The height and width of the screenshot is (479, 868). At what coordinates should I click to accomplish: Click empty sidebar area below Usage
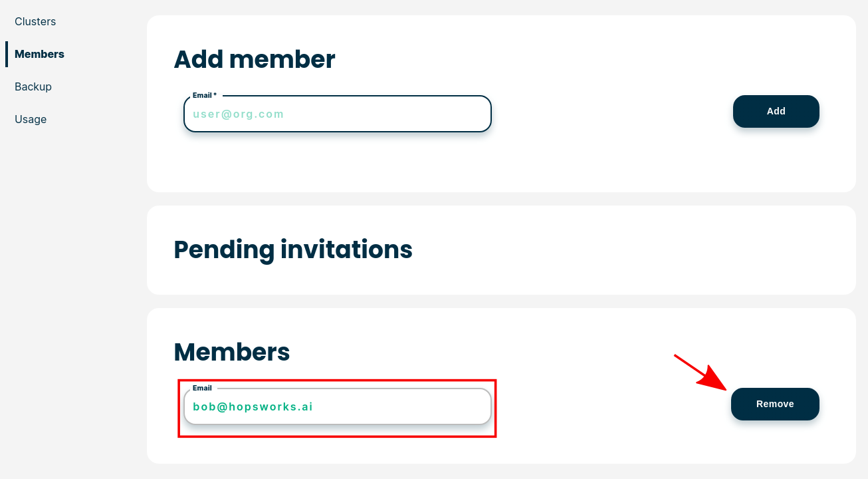click(x=66, y=299)
